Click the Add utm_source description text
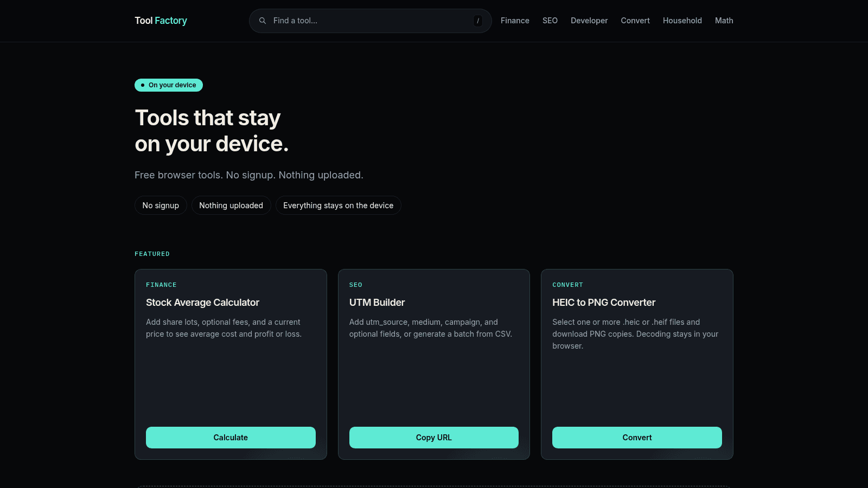The height and width of the screenshot is (488, 868). pos(431,328)
